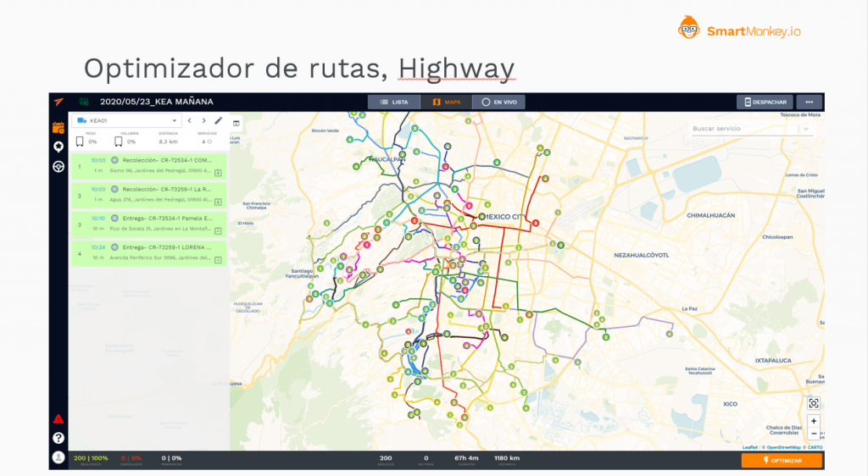Click the green map icon beside plan title
The width and height of the screenshot is (868, 476).
click(84, 102)
